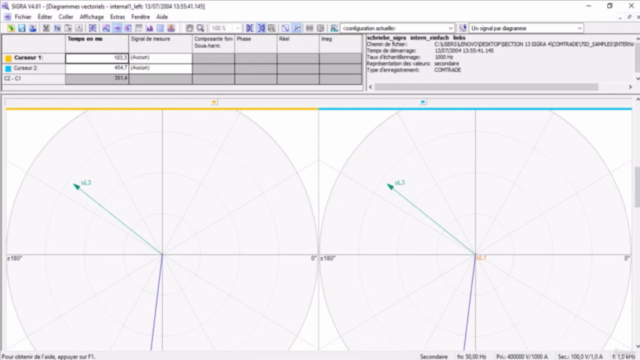This screenshot has width=640, height=360.
Task: Click the uL3 label in left vector diagram
Action: 86,182
